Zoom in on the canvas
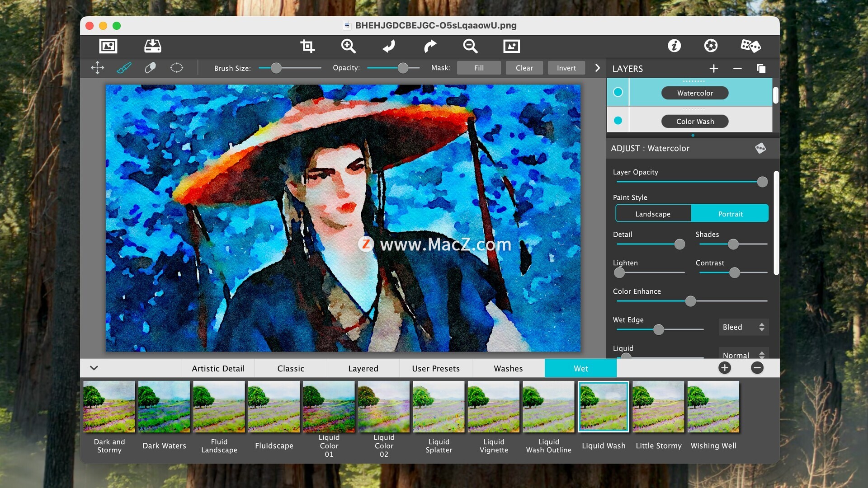 (x=348, y=46)
